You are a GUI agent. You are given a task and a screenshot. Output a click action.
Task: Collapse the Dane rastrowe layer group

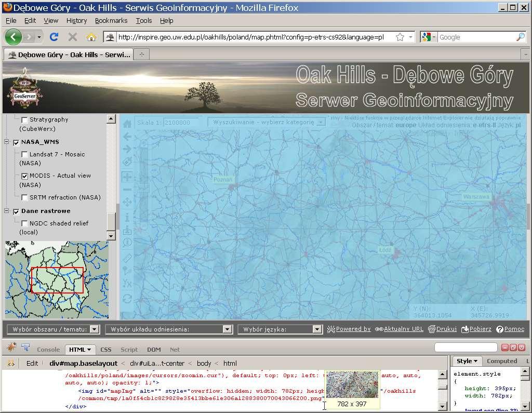pos(6,211)
